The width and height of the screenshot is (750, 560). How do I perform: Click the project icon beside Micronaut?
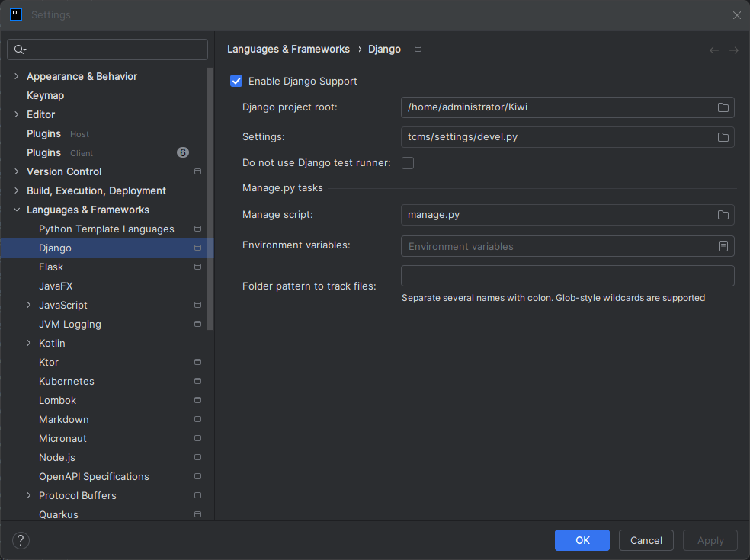pyautogui.click(x=197, y=438)
